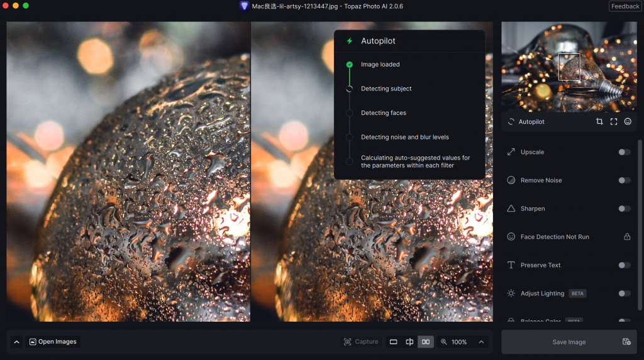Click the Capture button

(x=361, y=342)
